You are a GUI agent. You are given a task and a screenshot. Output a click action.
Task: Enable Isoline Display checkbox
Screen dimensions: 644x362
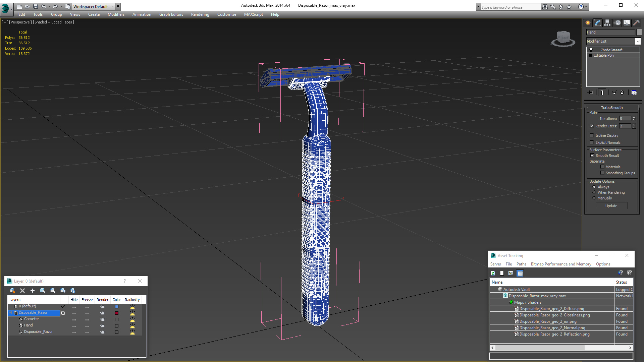592,135
